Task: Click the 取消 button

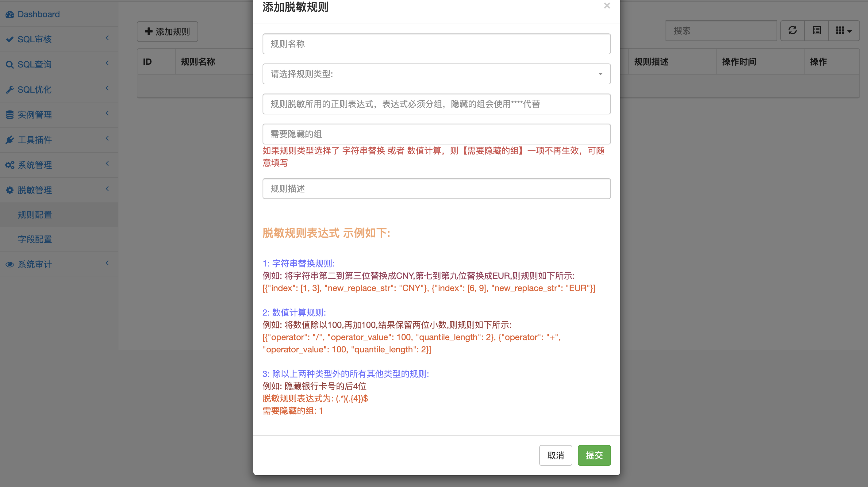Action: pos(555,455)
